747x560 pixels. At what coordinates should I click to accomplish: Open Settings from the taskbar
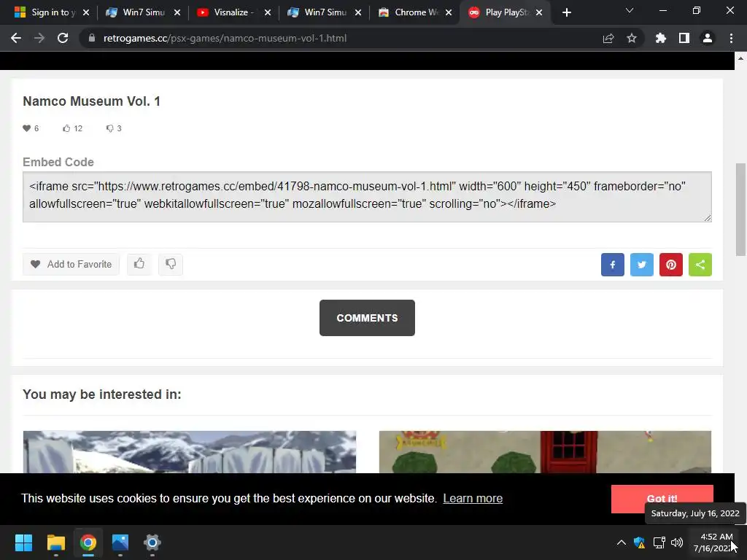point(152,542)
